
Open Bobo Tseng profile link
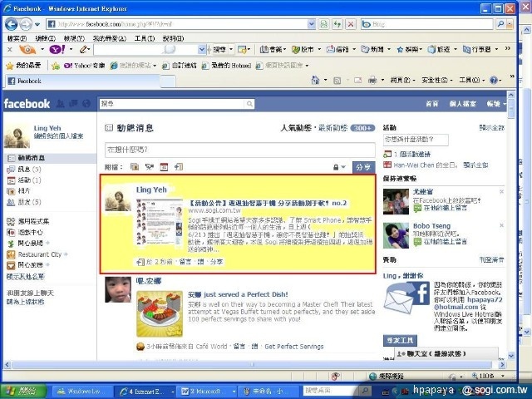tap(431, 226)
